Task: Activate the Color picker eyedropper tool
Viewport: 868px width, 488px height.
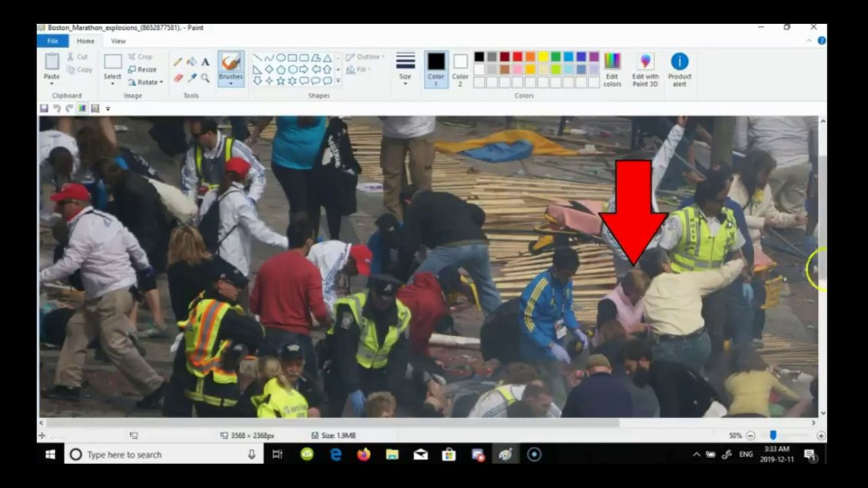Action: click(191, 78)
